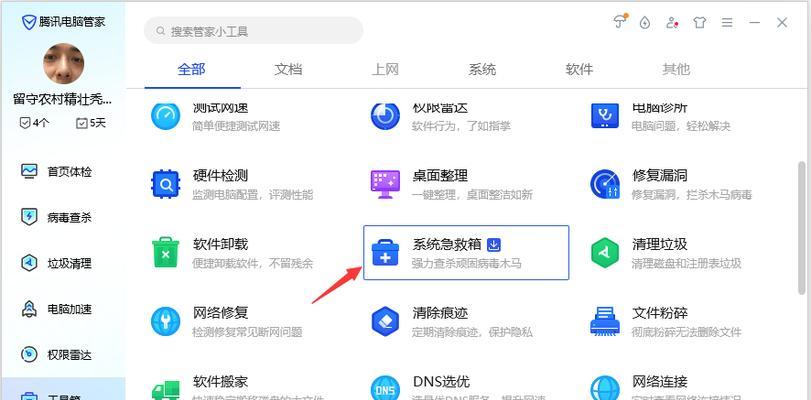
Task: Click the 病毒查杀 shield sidebar icon
Action: [29, 217]
